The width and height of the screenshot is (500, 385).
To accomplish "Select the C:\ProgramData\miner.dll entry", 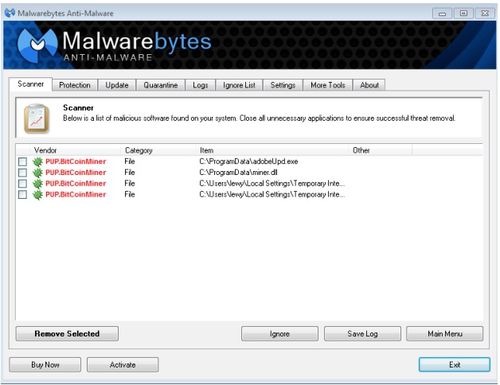I will 238,173.
